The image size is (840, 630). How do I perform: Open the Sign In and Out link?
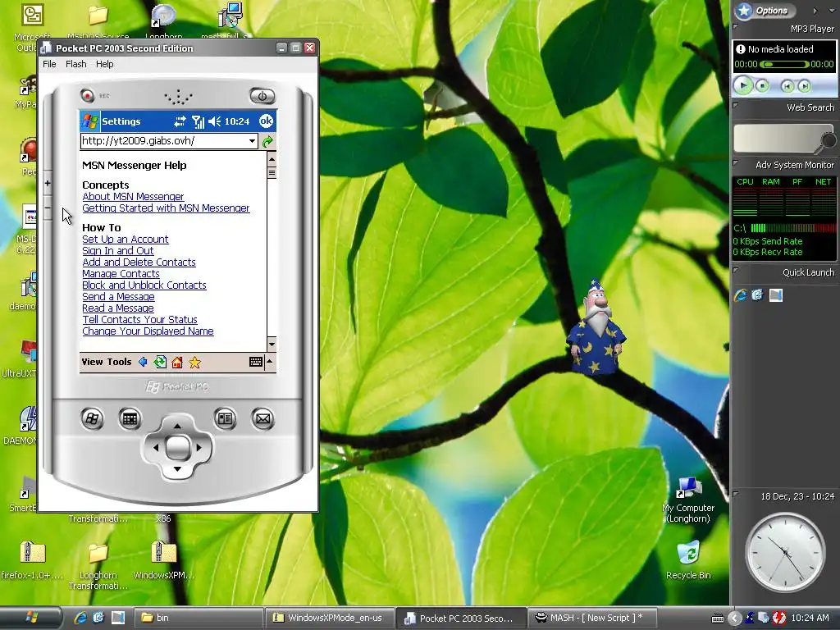click(x=118, y=251)
